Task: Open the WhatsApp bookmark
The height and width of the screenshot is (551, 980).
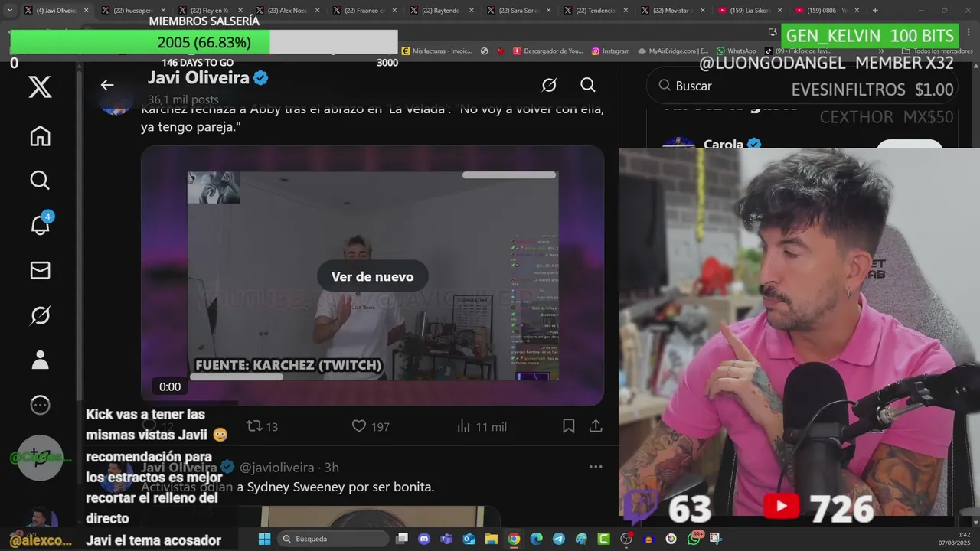Action: pos(737,51)
